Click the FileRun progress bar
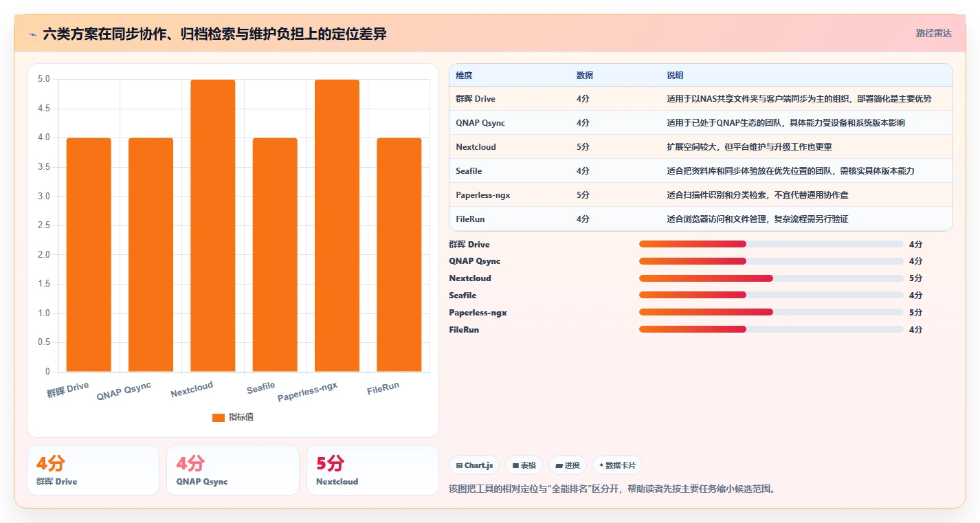The image size is (980, 523). (771, 329)
